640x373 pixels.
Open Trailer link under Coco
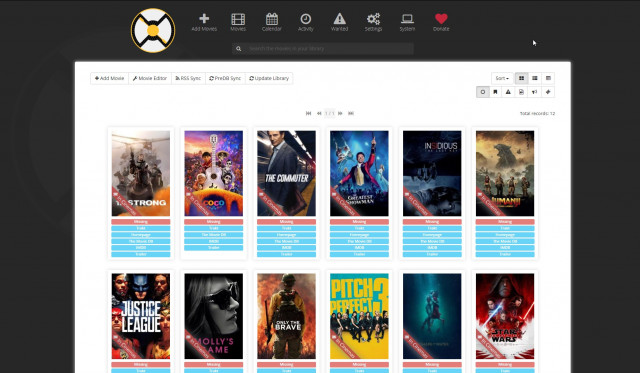213,248
